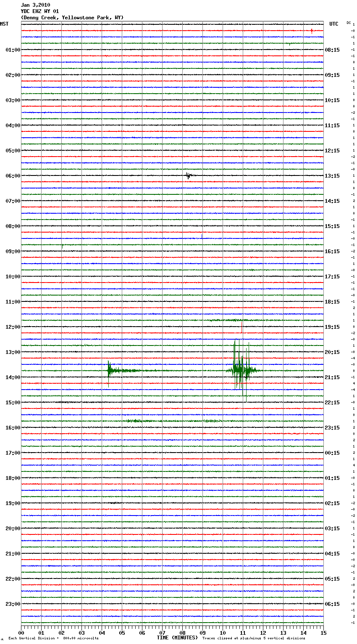357x644 pixels.
Task: Click the 'TIME (MINUTES)' axis title
Action: [177, 638]
